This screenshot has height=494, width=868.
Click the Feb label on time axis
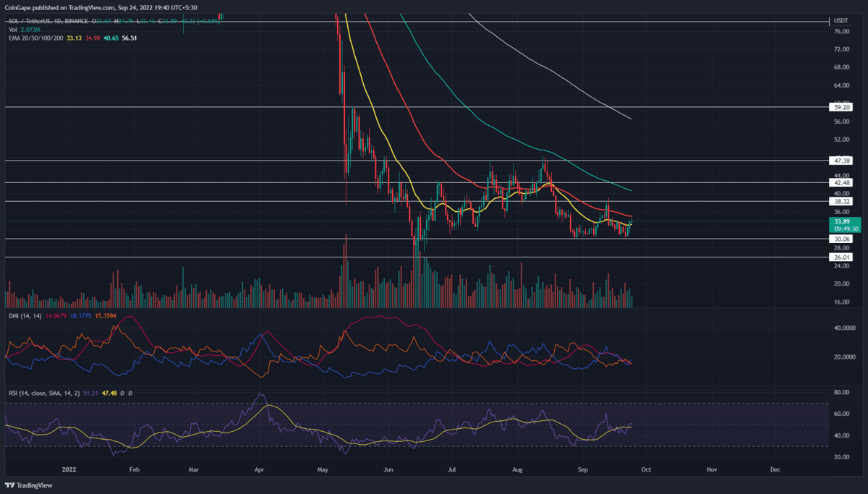(133, 469)
